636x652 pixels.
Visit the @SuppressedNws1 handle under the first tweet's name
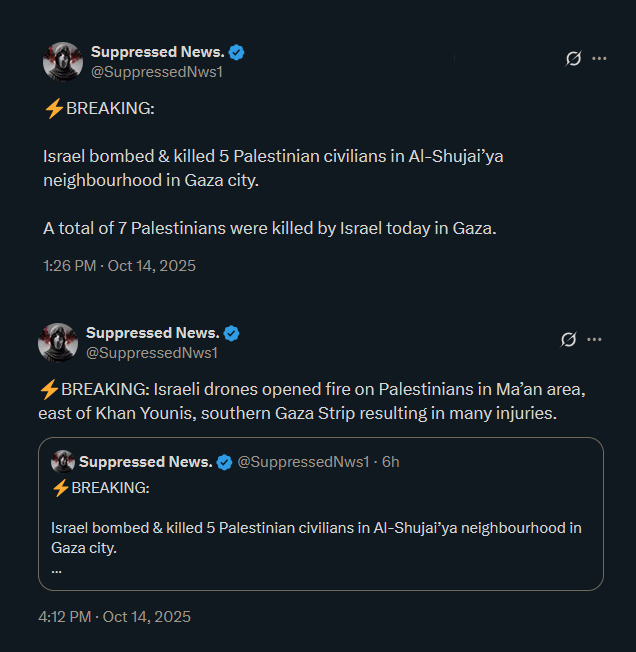pos(157,72)
